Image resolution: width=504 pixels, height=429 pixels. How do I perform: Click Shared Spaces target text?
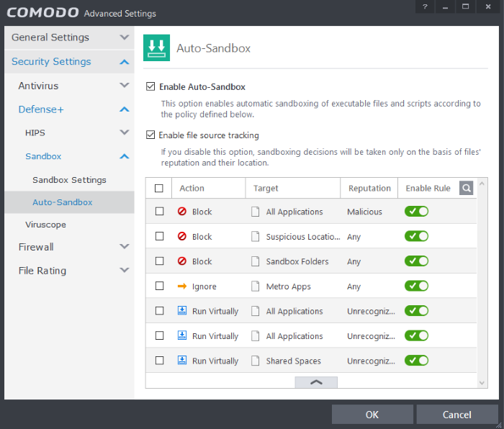tap(294, 361)
